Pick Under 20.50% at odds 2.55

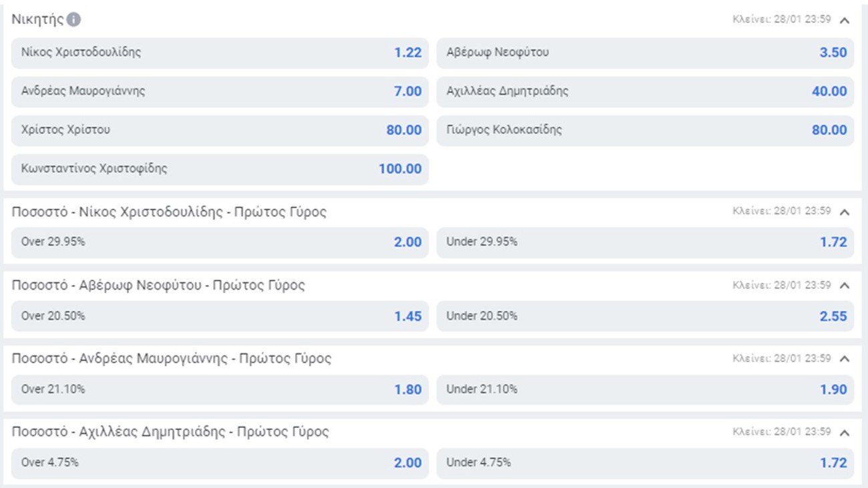(645, 316)
